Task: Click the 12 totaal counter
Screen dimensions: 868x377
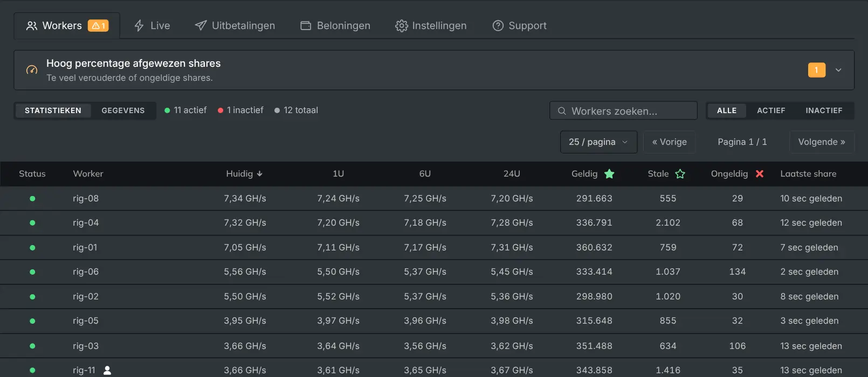Action: click(297, 110)
